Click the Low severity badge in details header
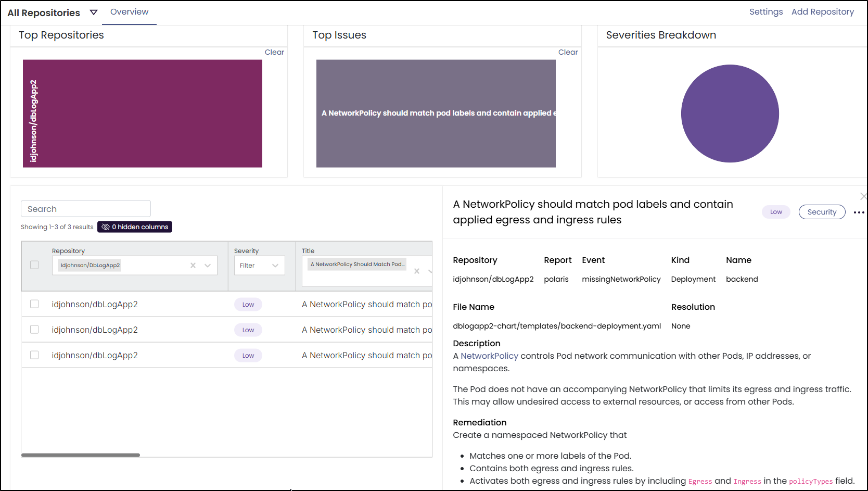The image size is (868, 491). coord(776,212)
